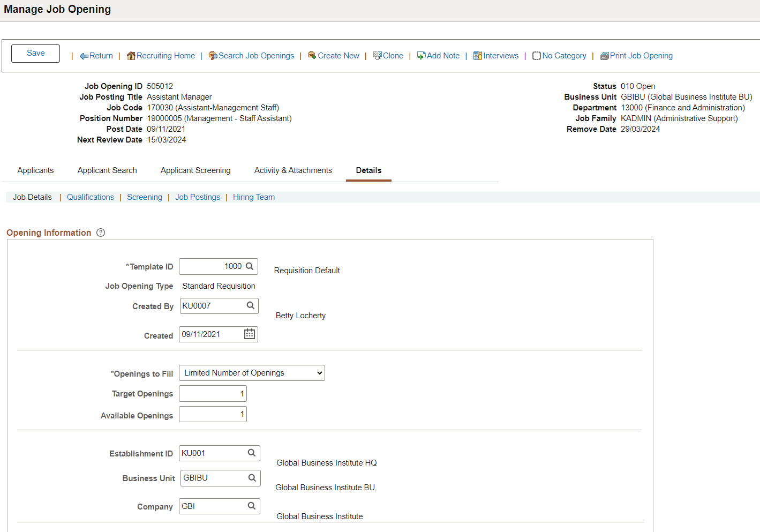Switch to Activity & Attachments

click(293, 170)
